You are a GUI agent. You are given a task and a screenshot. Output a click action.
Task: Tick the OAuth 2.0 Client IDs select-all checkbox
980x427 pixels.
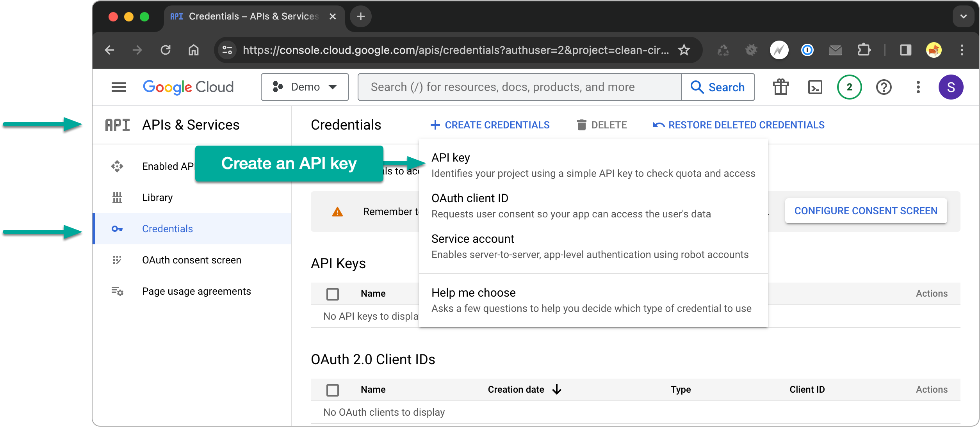[333, 390]
